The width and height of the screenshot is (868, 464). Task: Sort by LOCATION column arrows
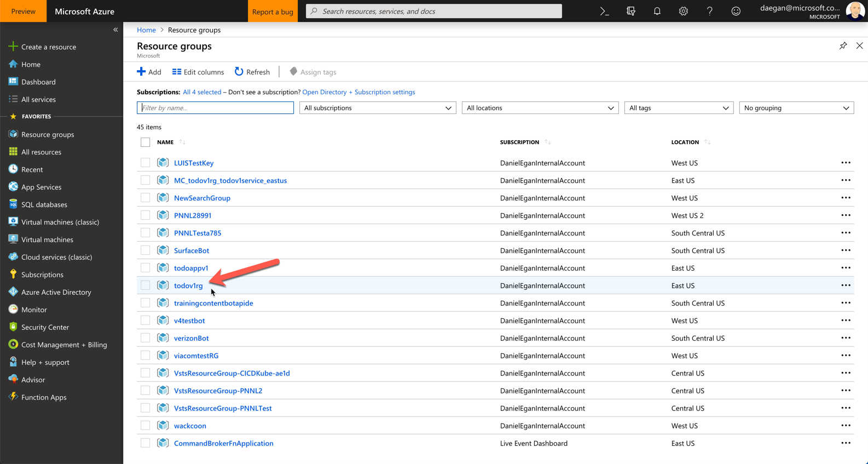[x=707, y=142]
